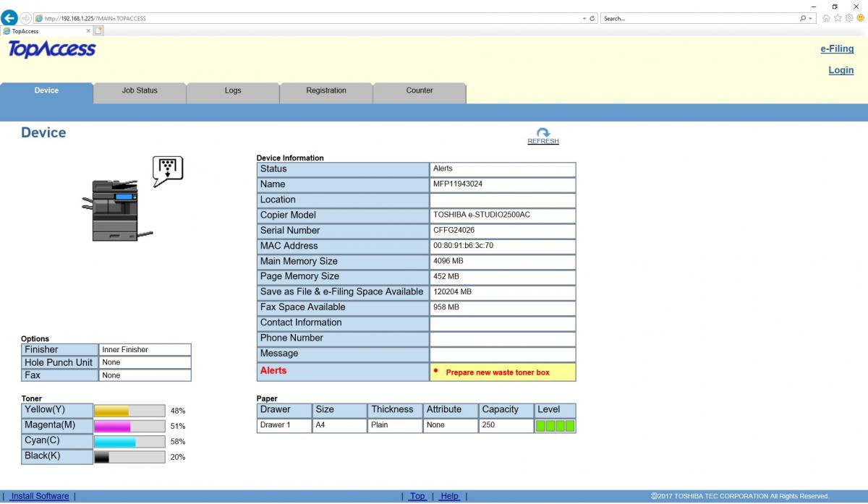Click the 250 capacity cell
The height and width of the screenshot is (504, 868).
506,426
